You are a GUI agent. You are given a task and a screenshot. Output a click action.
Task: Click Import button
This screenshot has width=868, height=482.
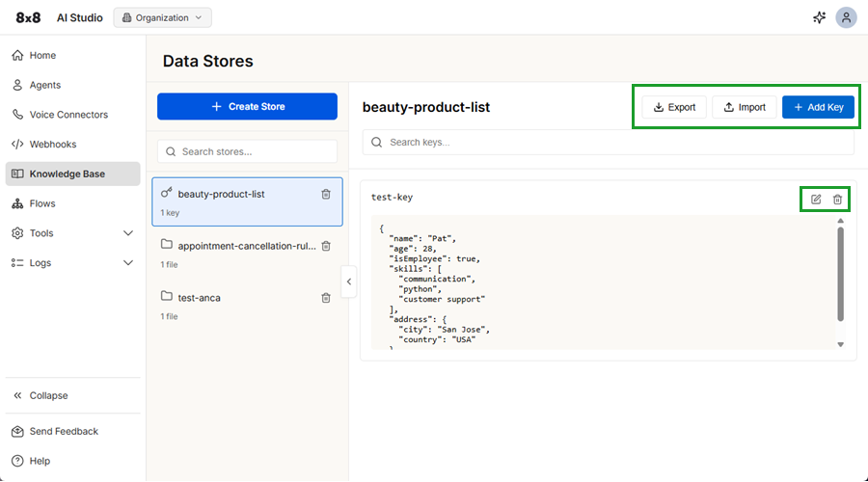click(x=745, y=107)
